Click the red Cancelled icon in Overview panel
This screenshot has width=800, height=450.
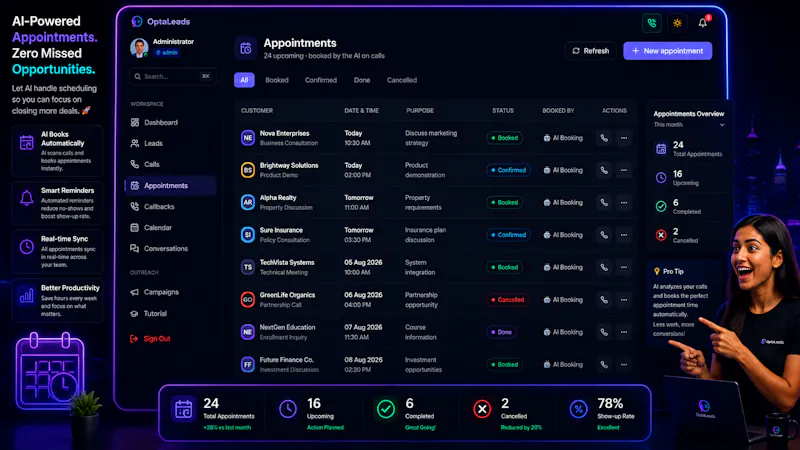[661, 235]
